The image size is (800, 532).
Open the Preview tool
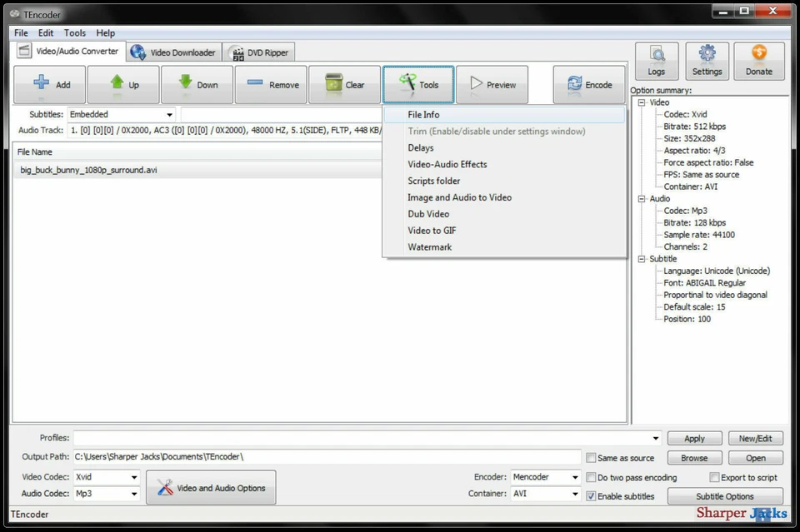tap(492, 84)
